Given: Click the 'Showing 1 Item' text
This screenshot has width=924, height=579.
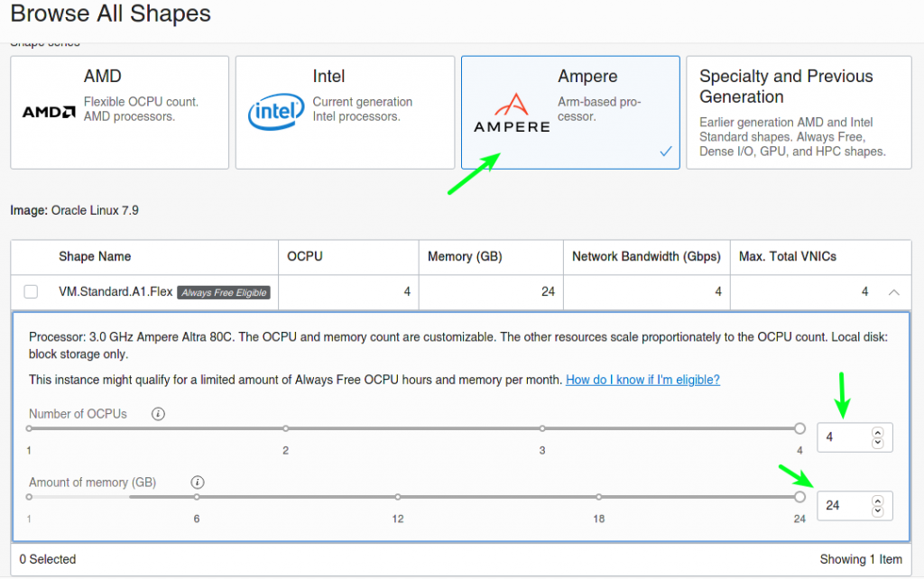Looking at the screenshot, I should point(861,559).
